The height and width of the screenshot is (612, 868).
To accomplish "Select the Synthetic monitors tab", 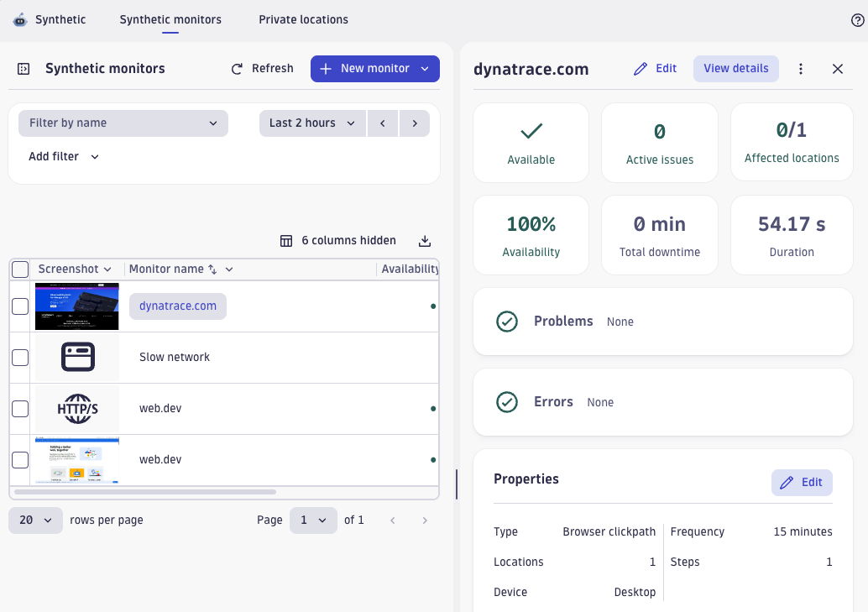I will 170,19.
